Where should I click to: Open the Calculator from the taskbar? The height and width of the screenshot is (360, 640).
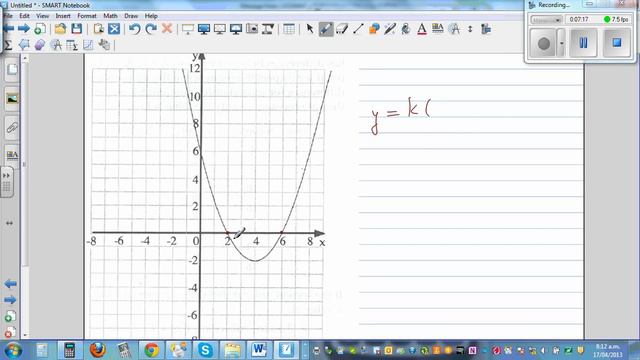coord(69,350)
